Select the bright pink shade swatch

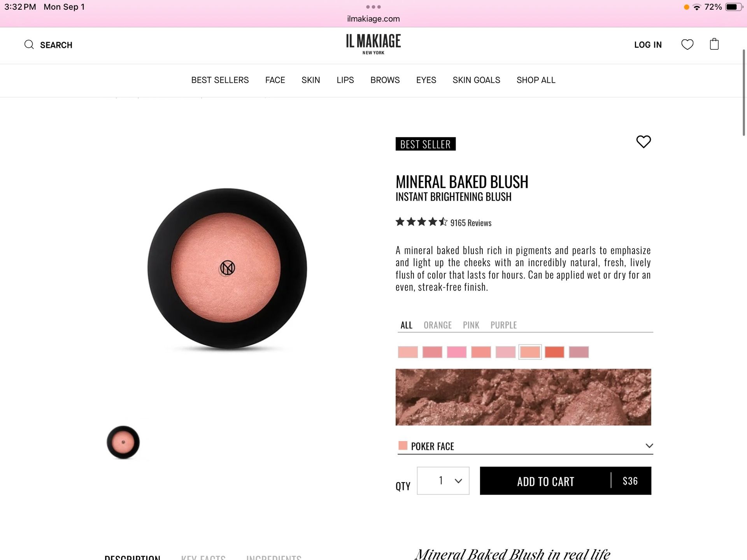(457, 352)
